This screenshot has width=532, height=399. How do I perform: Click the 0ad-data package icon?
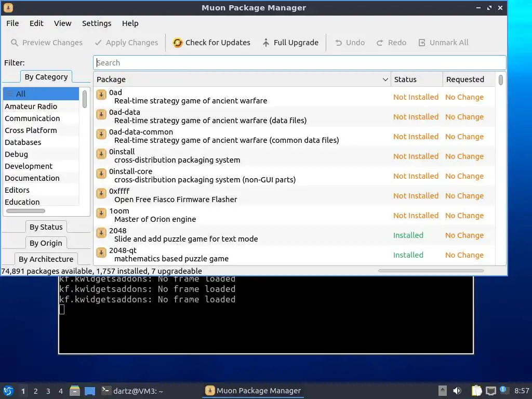coord(101,114)
